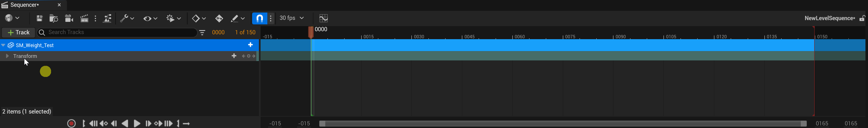Open the wrench Actions dropdown menu
The width and height of the screenshot is (868, 128).
pyautogui.click(x=127, y=18)
